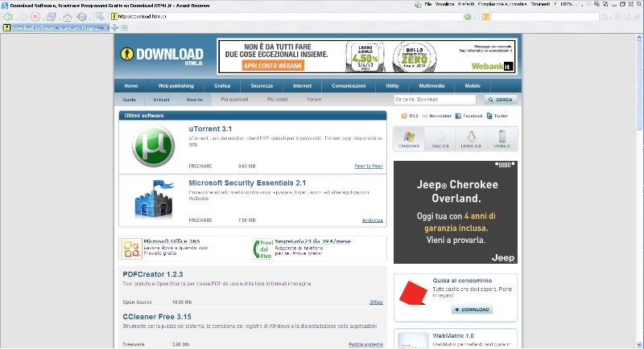Select the Mac OS platform
This screenshot has height=349, width=644.
pyautogui.click(x=440, y=139)
